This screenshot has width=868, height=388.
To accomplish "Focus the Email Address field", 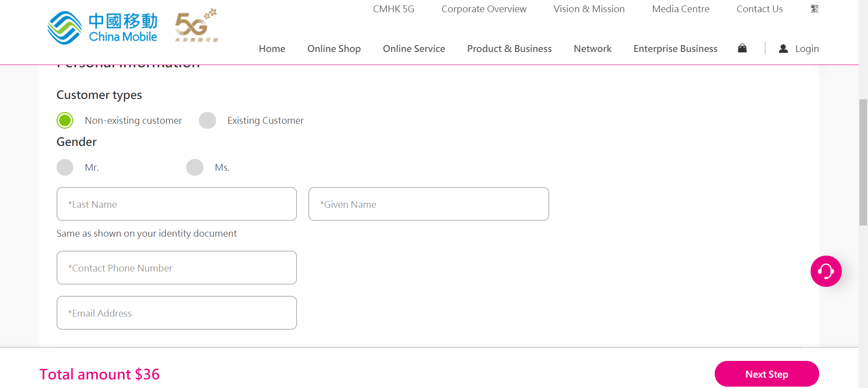I will 177,313.
